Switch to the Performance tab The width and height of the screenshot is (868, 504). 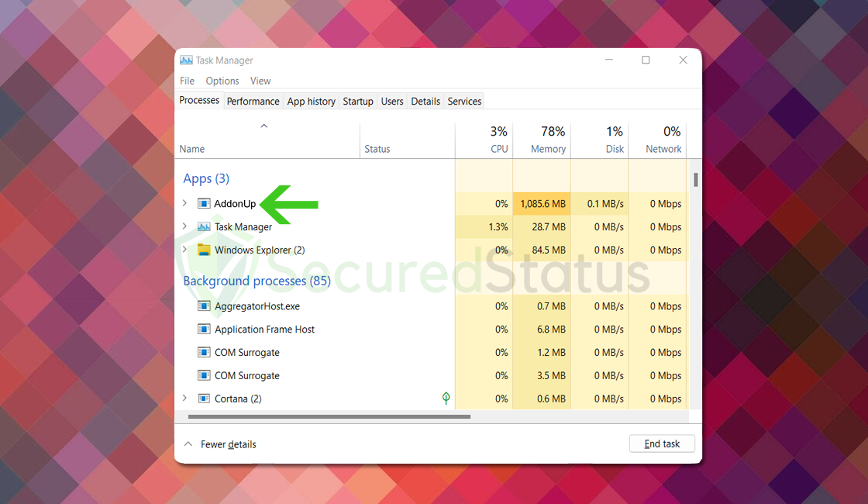[x=253, y=102]
